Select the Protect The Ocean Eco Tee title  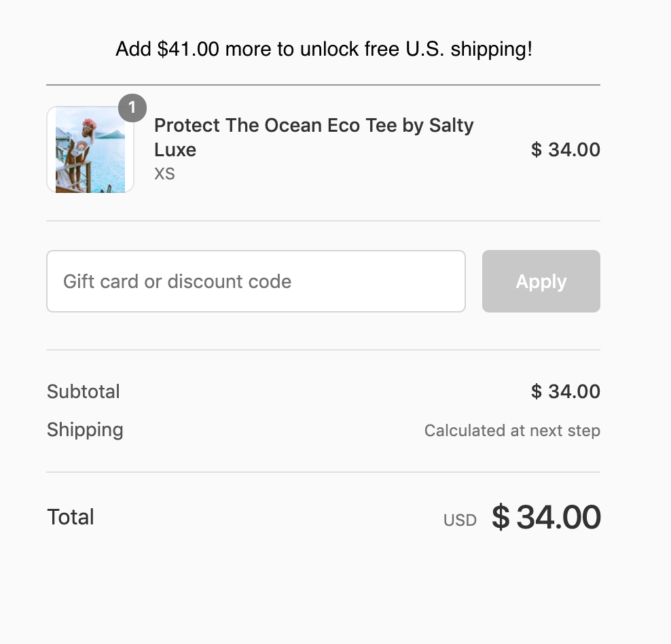[314, 126]
